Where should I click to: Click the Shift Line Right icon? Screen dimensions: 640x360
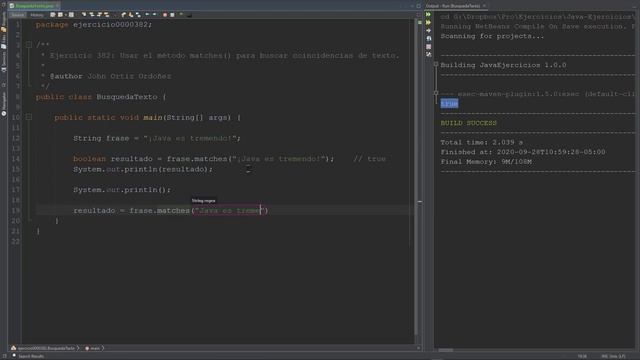click(x=154, y=15)
